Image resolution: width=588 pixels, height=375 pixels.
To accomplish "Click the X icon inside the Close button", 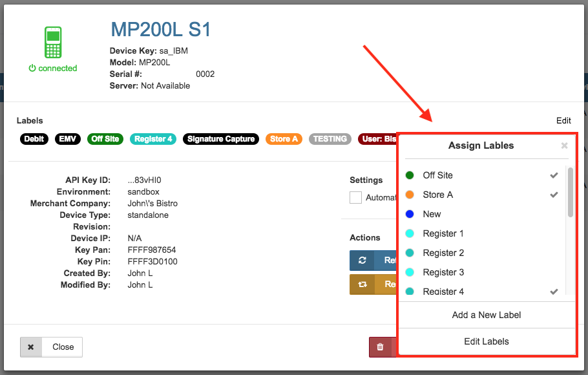I will click(31, 347).
